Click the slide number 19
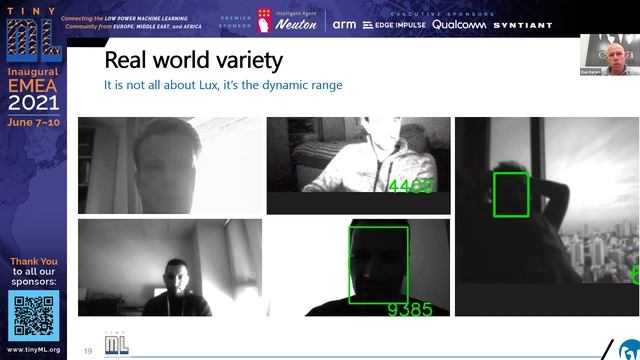 [x=88, y=351]
